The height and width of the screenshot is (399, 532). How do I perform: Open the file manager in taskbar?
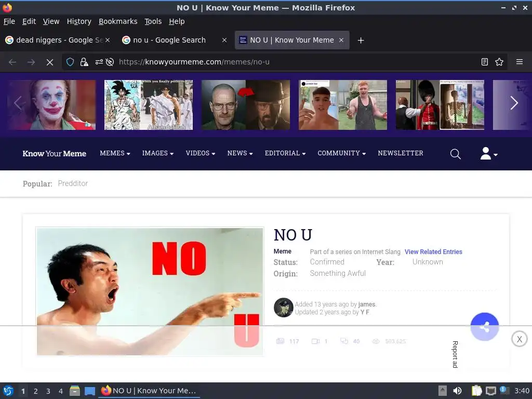(75, 391)
